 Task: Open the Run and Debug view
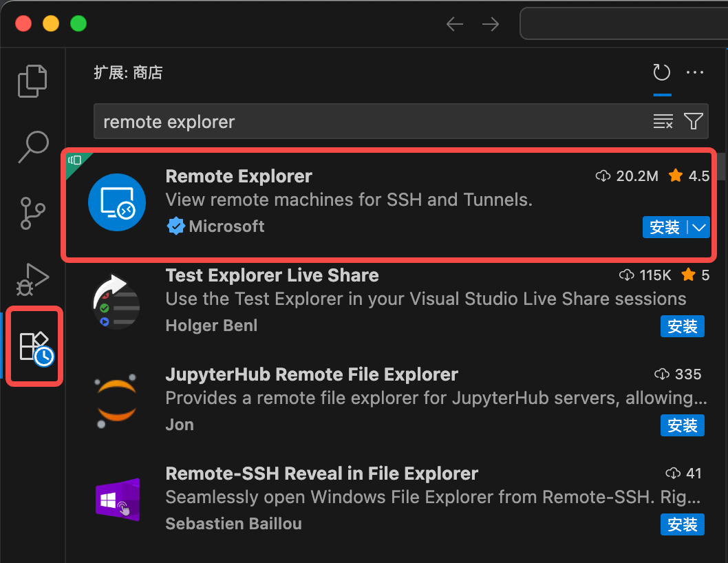[32, 279]
